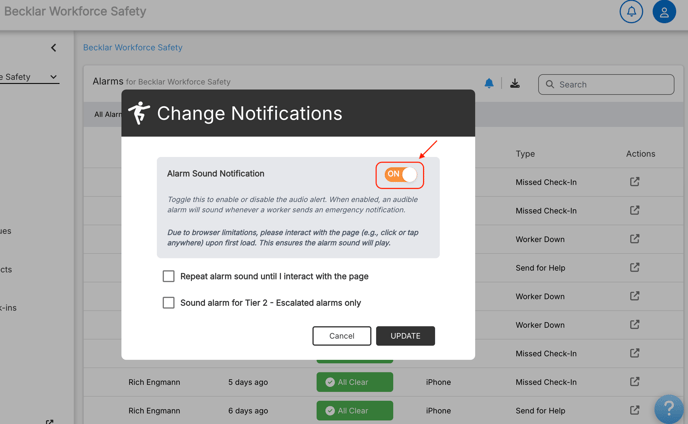Open the first Worker Down row action
Screen dimensions: 688x424
(634, 239)
